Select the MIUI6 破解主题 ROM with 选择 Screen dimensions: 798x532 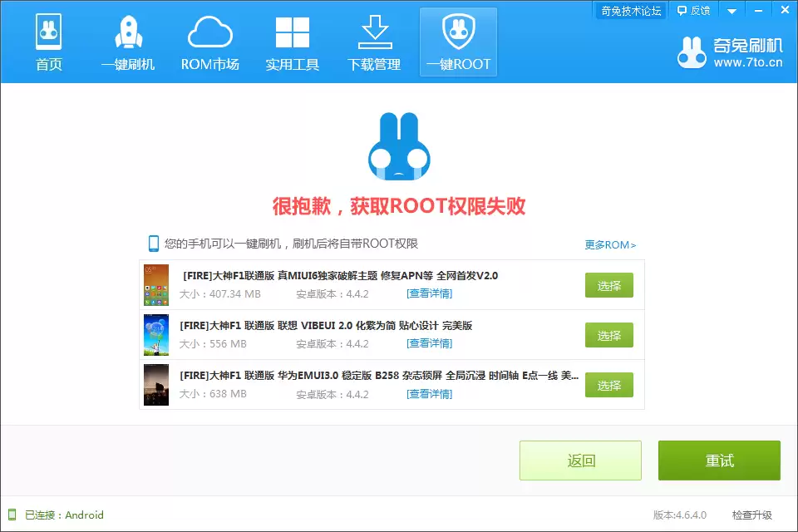608,284
